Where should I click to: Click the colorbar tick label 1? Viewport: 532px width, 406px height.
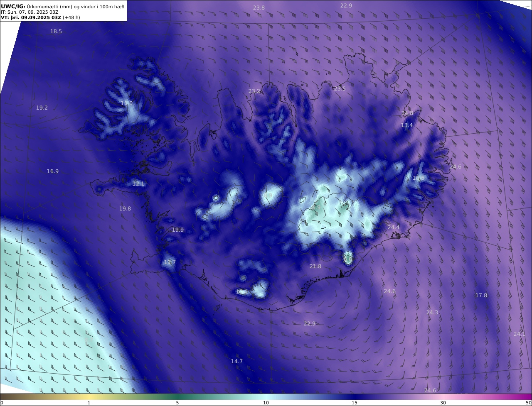pos(89,403)
